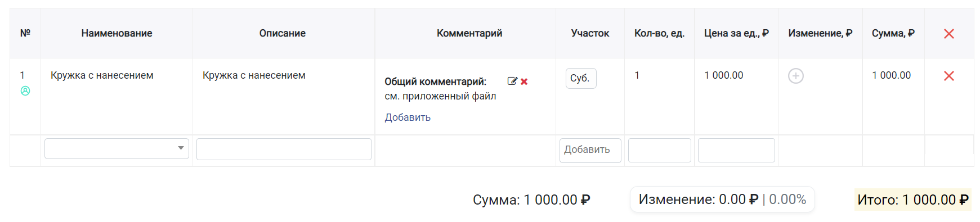Viewport: 980px width, 222px height.
Task: Click the dropdown arrow in name selector
Action: 181,148
